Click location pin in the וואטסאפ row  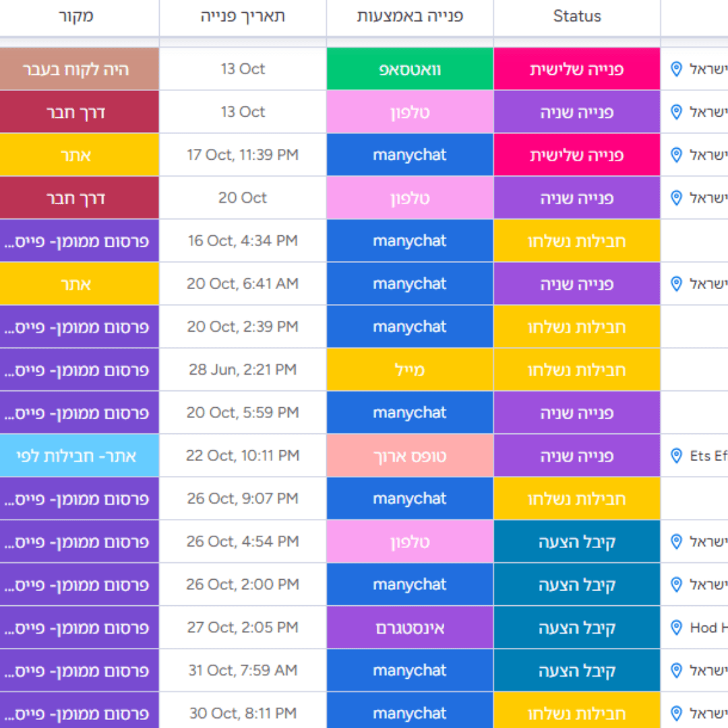pyautogui.click(x=677, y=69)
